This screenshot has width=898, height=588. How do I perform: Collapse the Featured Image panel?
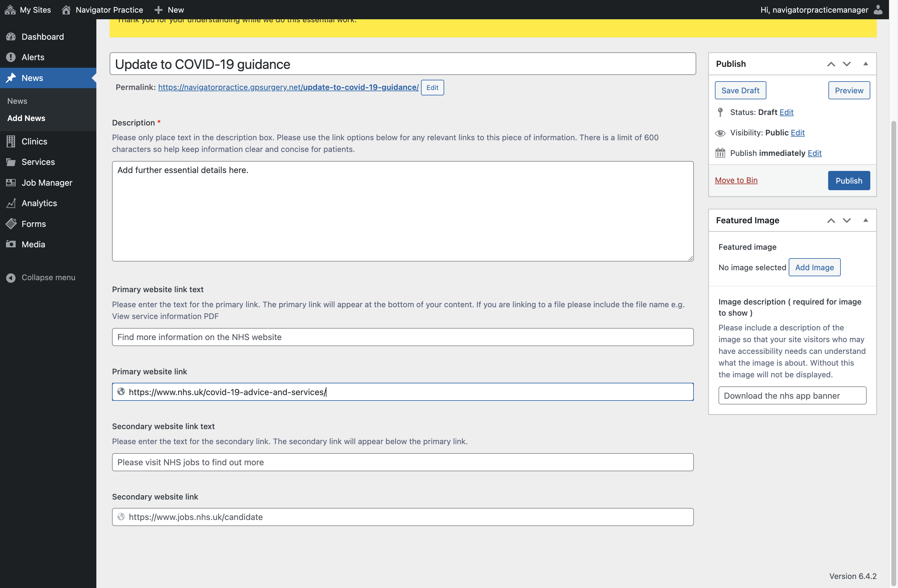865,220
